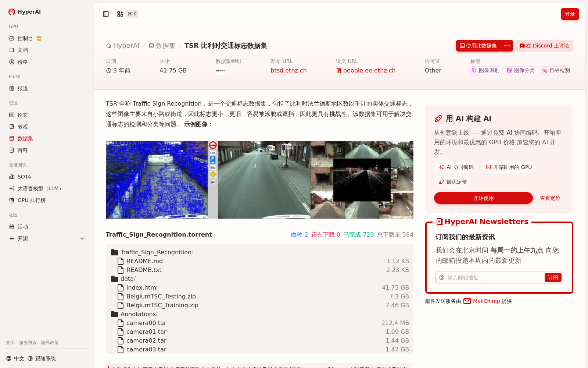Click the 目标检测 tag
Image resolution: width=588 pixels, height=368 pixels.
(x=557, y=70)
